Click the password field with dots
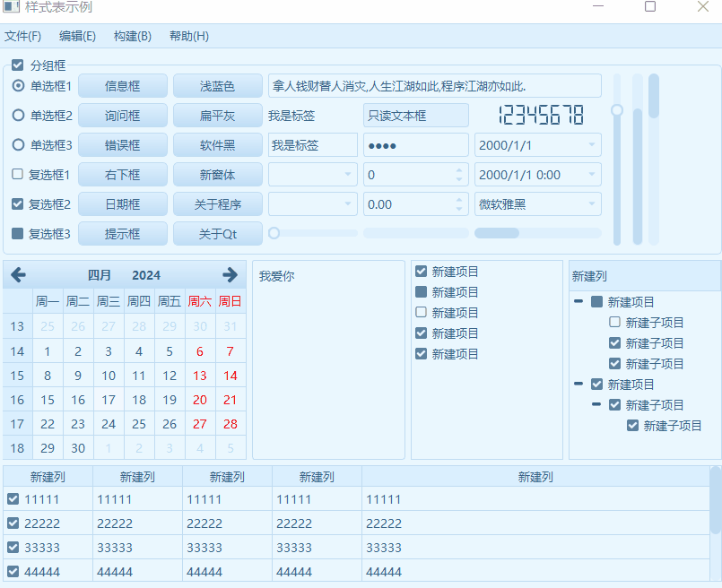The width and height of the screenshot is (722, 588). [416, 145]
